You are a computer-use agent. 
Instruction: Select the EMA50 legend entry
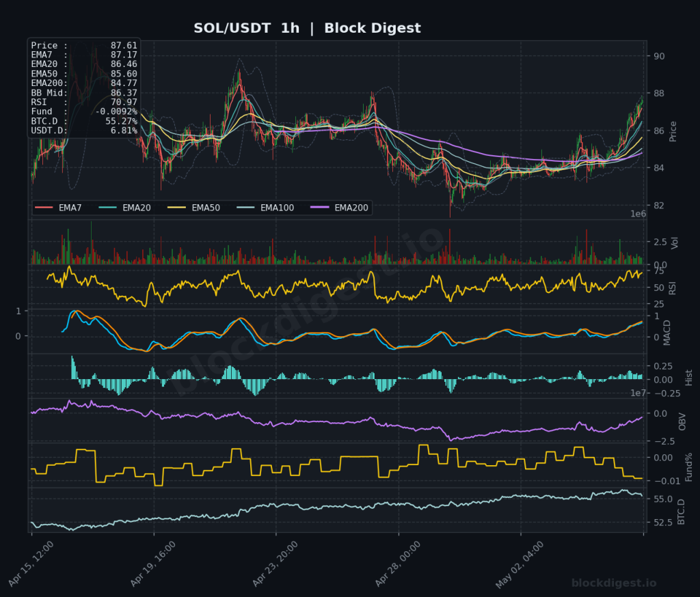pos(193,208)
